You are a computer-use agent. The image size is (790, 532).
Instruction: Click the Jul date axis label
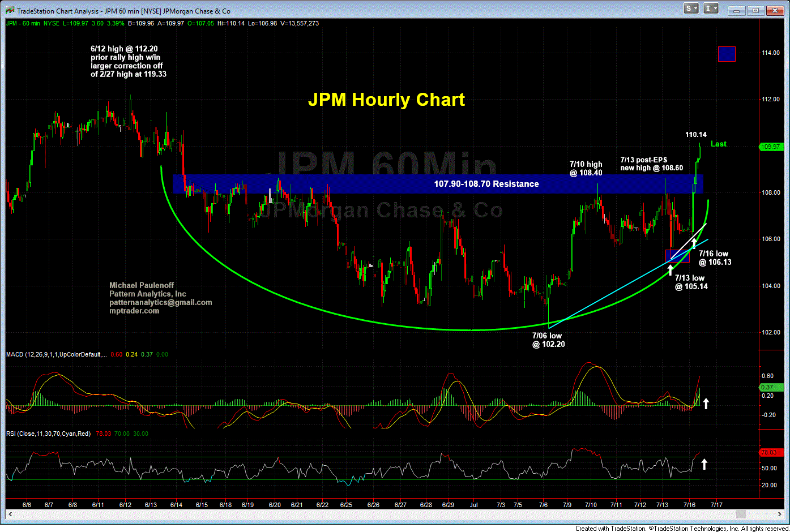coord(474,504)
